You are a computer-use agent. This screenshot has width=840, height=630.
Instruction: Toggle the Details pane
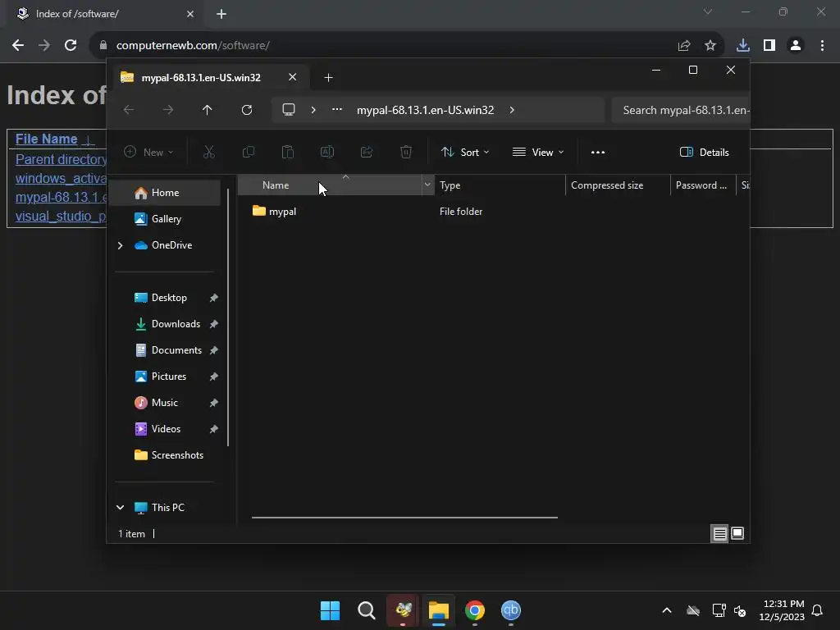click(704, 152)
